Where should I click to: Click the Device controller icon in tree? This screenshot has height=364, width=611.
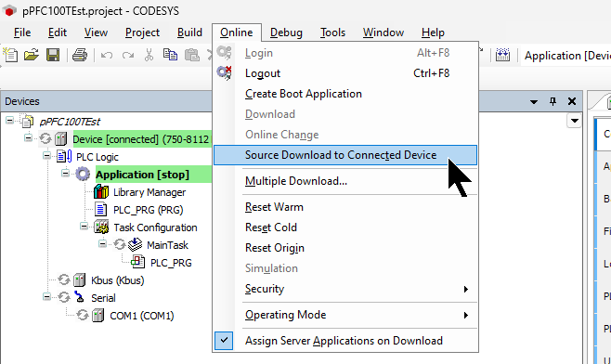click(60, 138)
